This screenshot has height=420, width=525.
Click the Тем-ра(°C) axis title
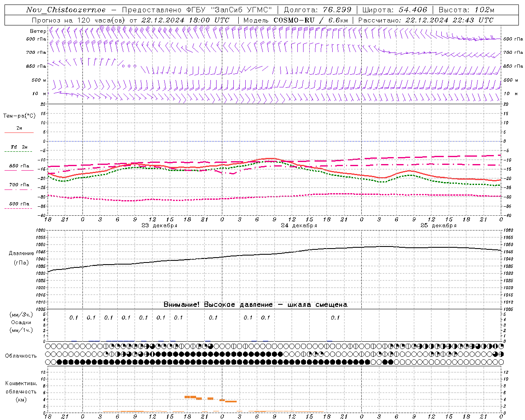pyautogui.click(x=19, y=116)
